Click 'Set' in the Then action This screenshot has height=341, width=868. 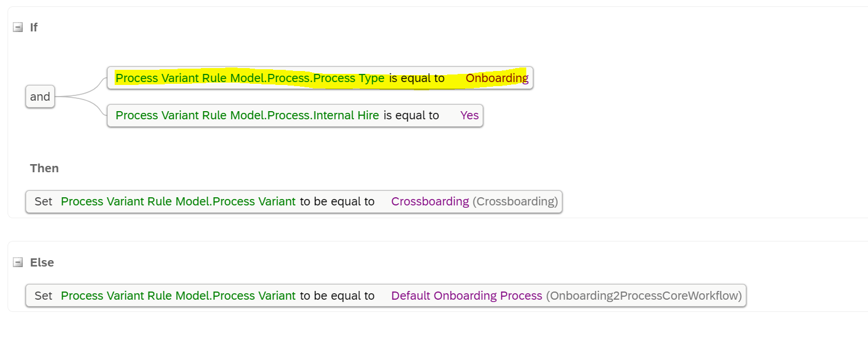43,201
